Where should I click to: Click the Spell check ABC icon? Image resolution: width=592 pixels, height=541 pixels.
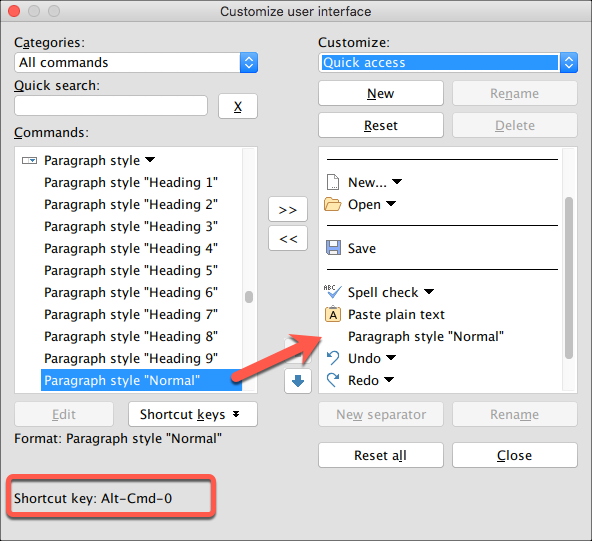pos(333,292)
